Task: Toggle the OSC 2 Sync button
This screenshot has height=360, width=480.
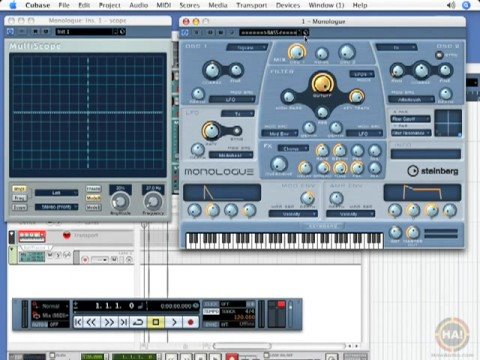Action: point(440,55)
